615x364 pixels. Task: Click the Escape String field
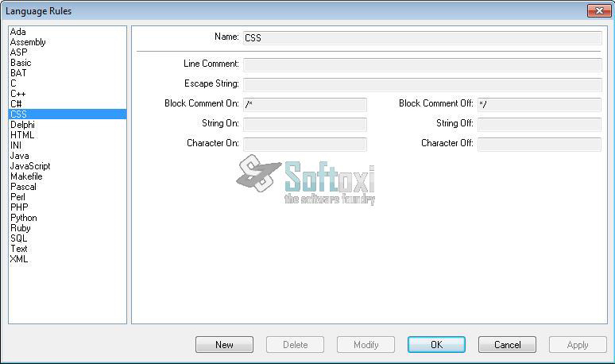[x=422, y=84]
